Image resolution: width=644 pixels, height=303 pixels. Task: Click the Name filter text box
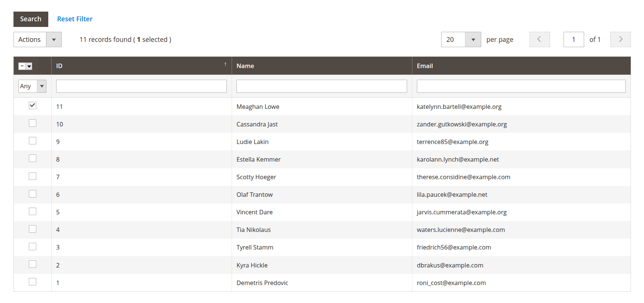[321, 86]
